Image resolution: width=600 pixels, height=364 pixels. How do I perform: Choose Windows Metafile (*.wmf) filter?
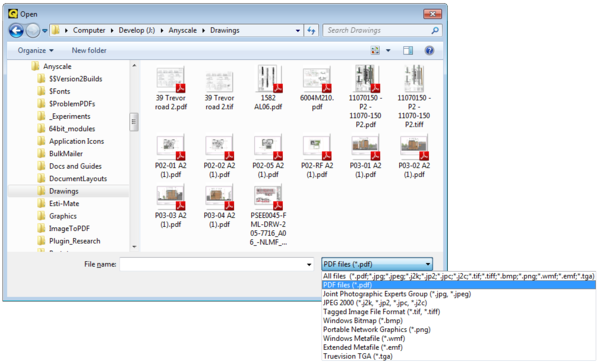[x=458, y=338]
